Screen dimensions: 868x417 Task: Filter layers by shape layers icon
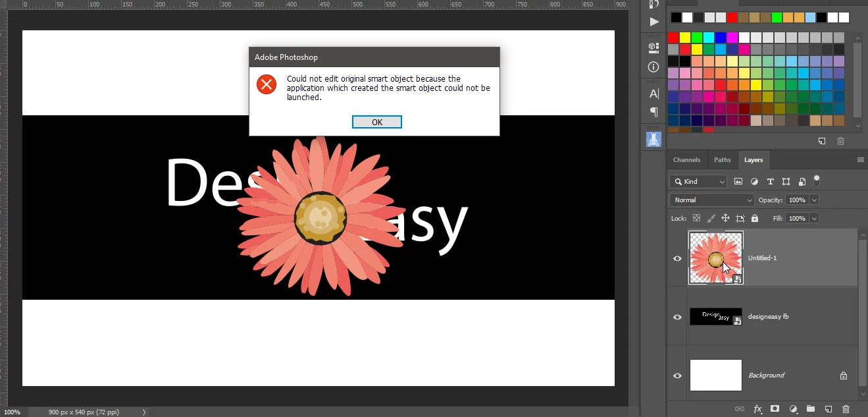coord(786,181)
